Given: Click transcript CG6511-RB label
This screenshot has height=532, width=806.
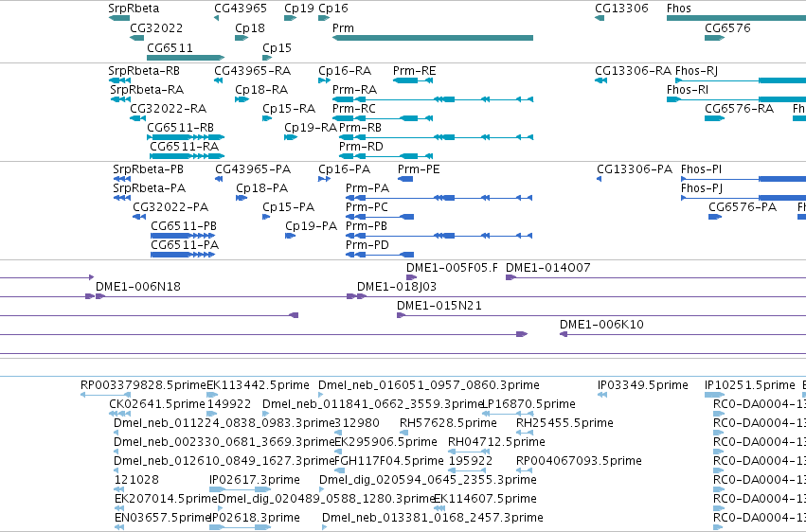Looking at the screenshot, I should point(180,128).
